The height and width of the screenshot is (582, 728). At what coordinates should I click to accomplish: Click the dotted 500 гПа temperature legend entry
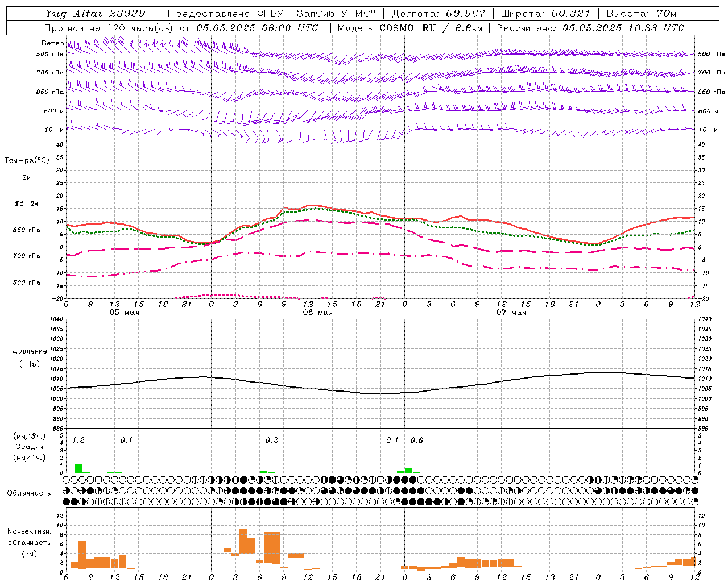[26, 282]
